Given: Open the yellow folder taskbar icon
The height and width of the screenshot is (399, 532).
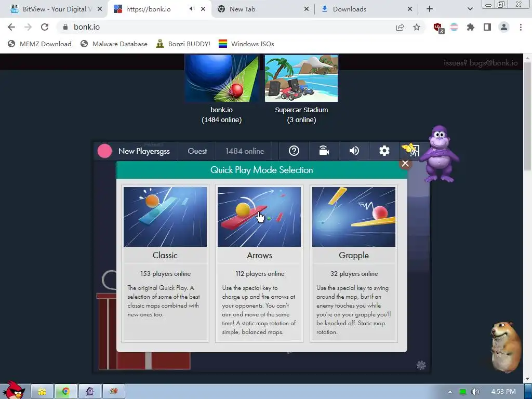Looking at the screenshot, I should click(x=42, y=392).
